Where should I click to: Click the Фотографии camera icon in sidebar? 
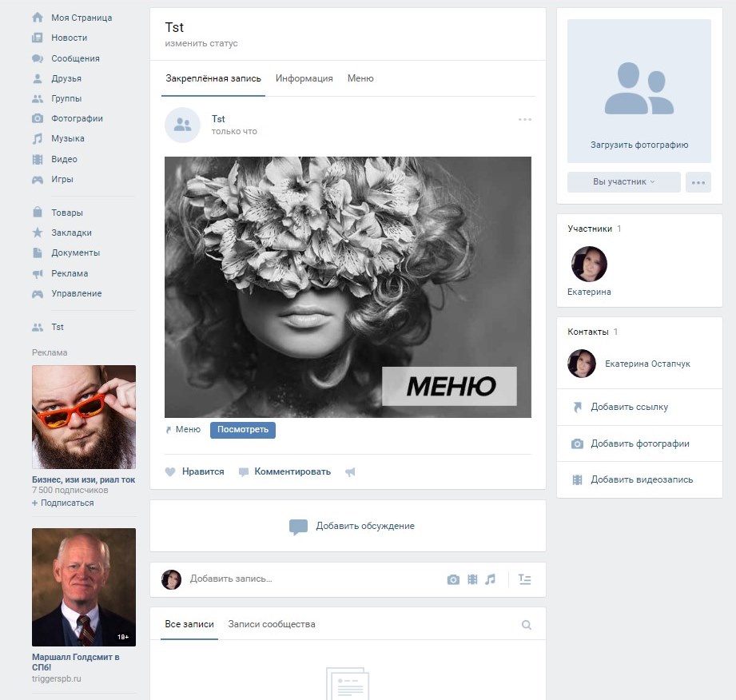[x=38, y=118]
